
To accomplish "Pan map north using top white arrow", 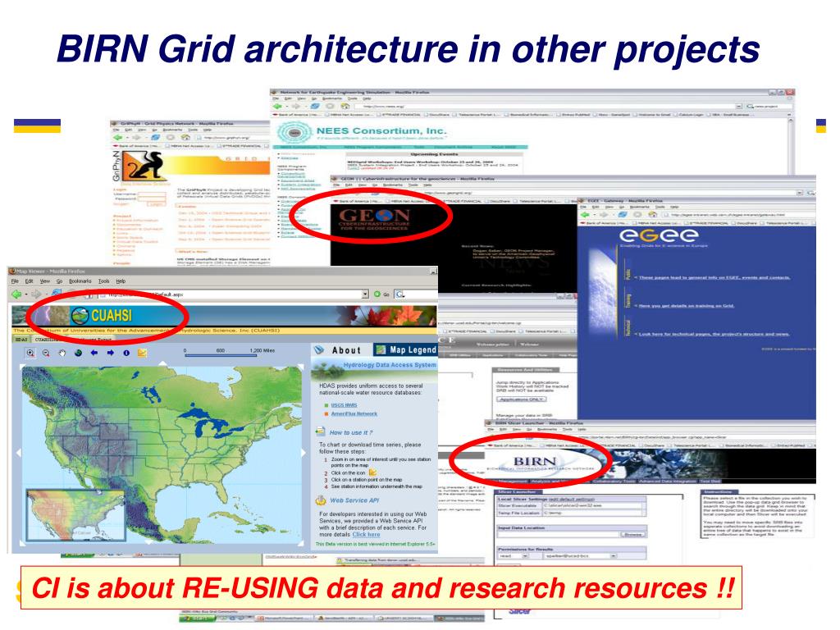I will [x=163, y=363].
